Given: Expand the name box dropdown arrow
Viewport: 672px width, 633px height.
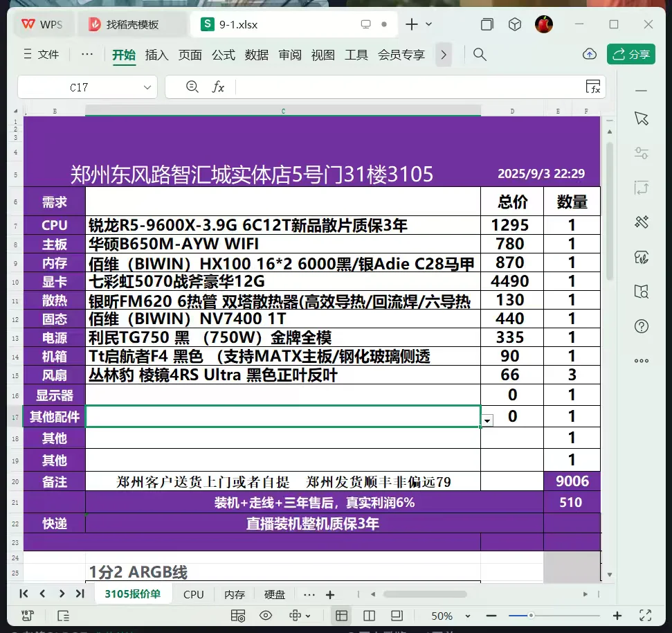Looking at the screenshot, I should click(x=147, y=87).
